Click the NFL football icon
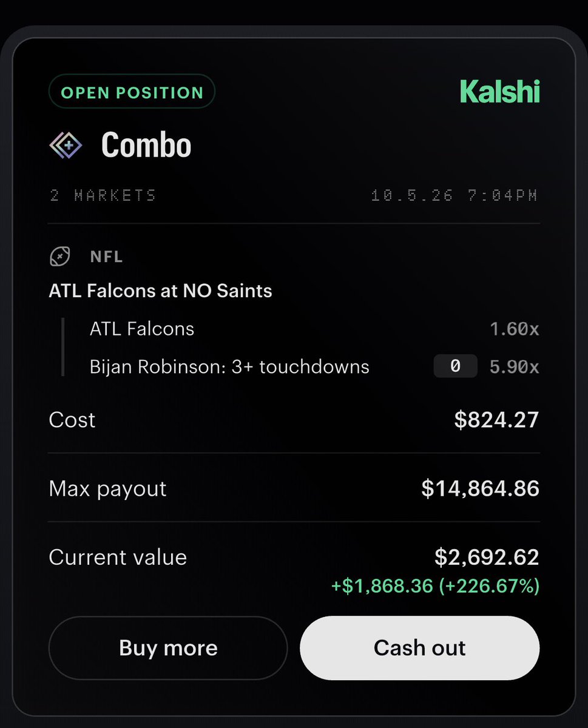This screenshot has width=588, height=728. pyautogui.click(x=59, y=257)
